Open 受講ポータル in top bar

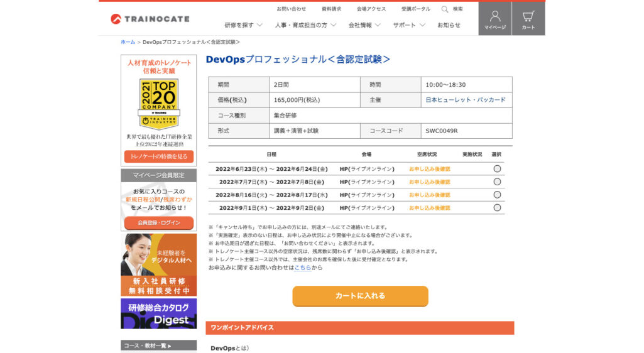pos(416,9)
